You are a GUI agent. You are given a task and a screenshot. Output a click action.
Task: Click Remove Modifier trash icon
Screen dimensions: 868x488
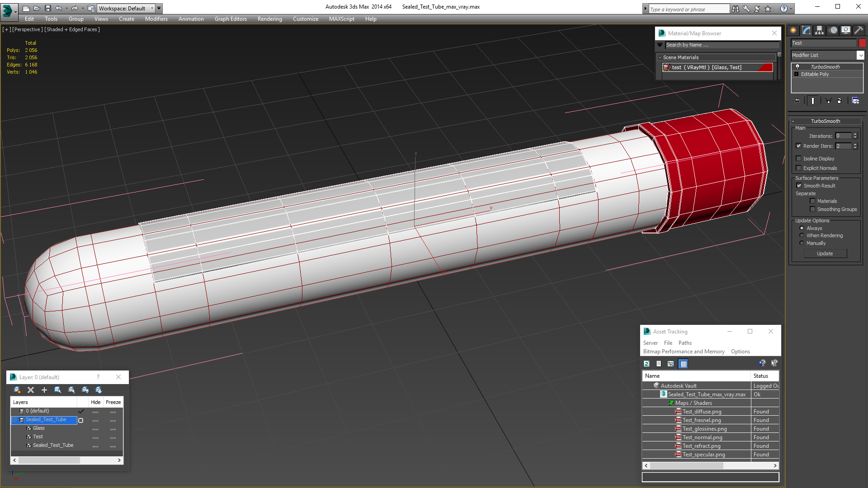(840, 101)
